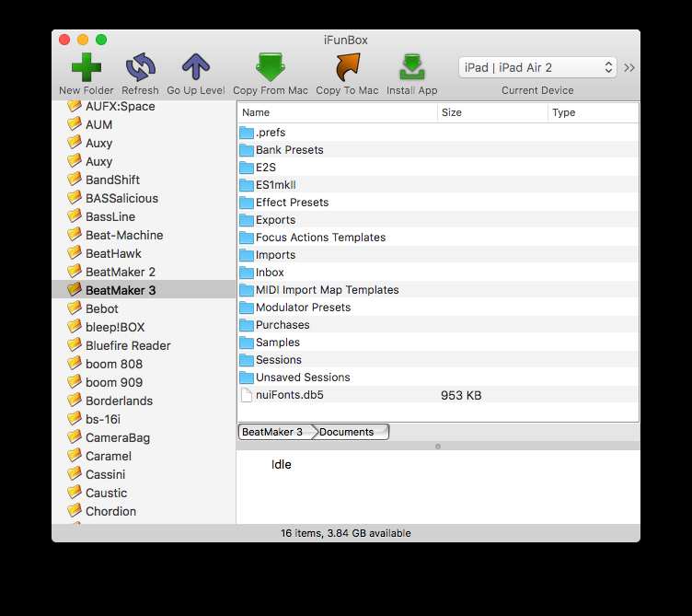This screenshot has height=616, width=692.
Task: Select BandShift in the app list
Action: click(144, 180)
